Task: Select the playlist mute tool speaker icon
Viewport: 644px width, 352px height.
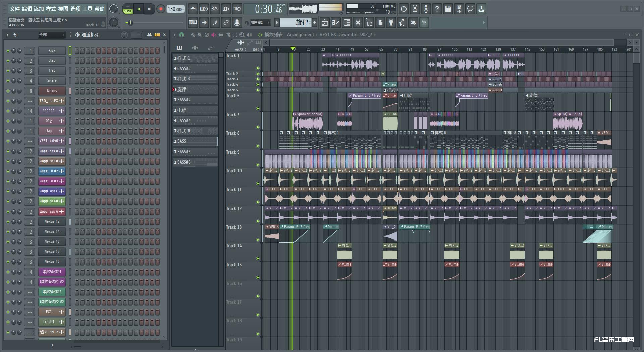Action: point(214,35)
